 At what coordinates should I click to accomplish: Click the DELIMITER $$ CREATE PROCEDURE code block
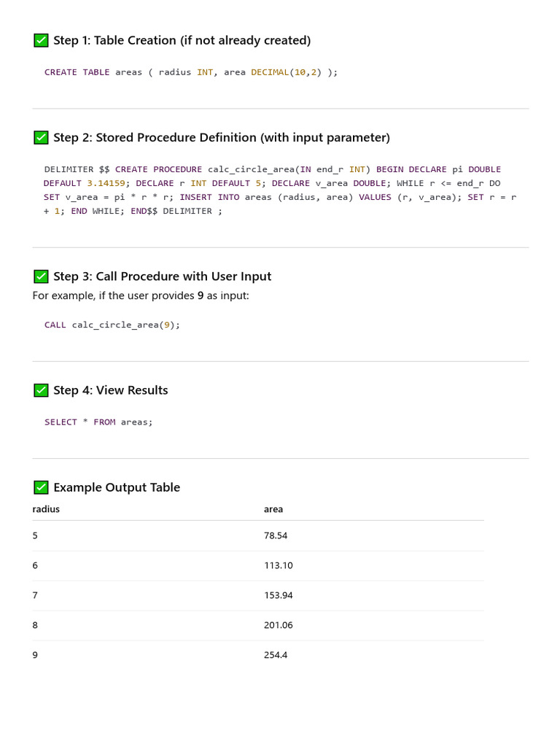coord(280,190)
